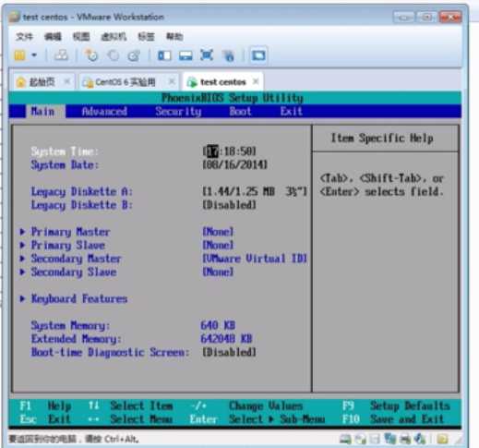This screenshot has height=448, width=479.
Task: Expand the Secondary Master arrow
Action: click(x=22, y=259)
